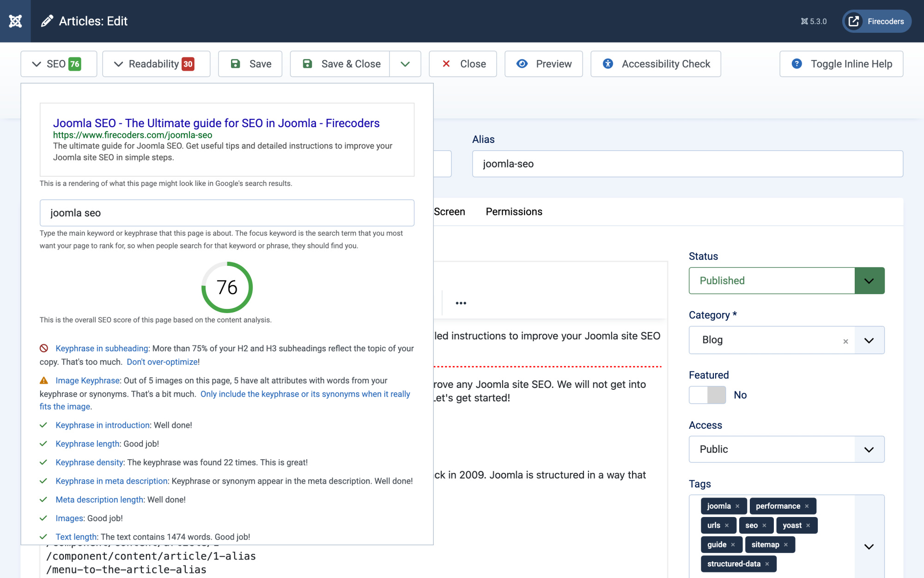
Task: Expand the Tags dropdown arrow
Action: pos(869,547)
